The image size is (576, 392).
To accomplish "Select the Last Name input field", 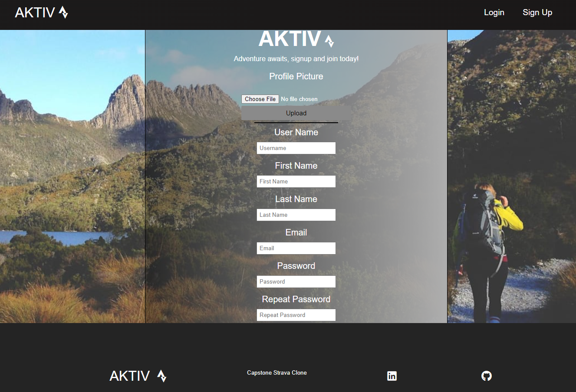I will point(296,215).
